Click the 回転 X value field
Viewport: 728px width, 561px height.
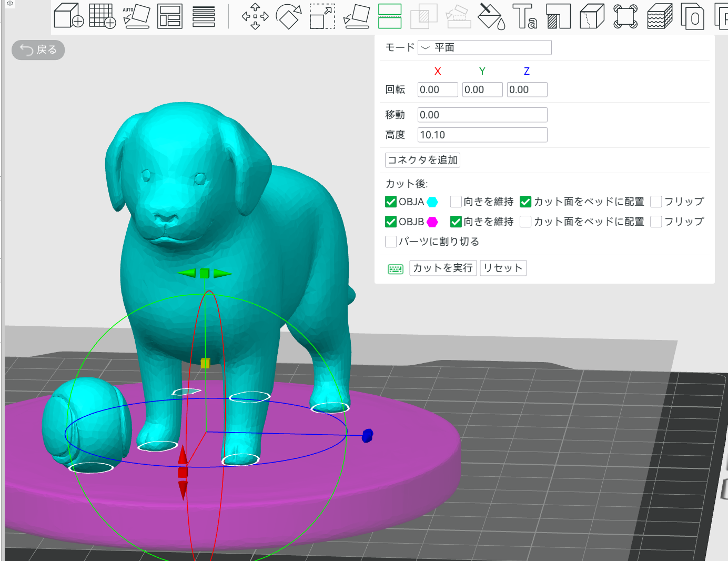[438, 89]
